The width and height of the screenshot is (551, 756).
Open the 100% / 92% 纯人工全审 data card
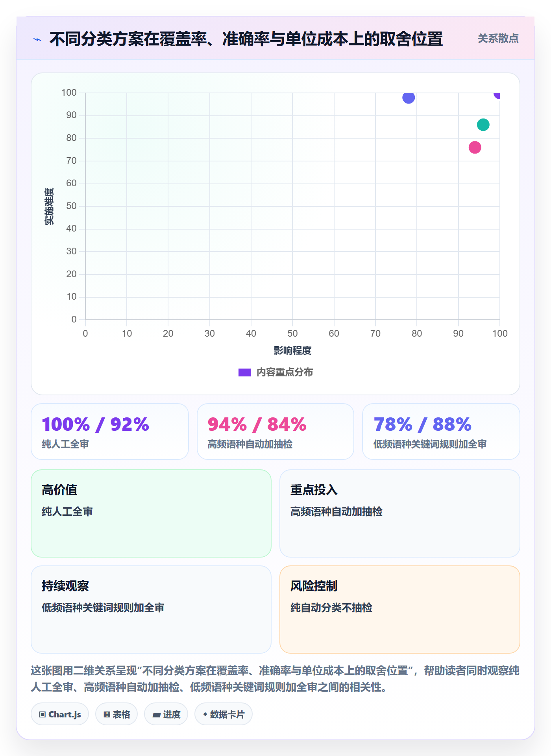(x=110, y=432)
